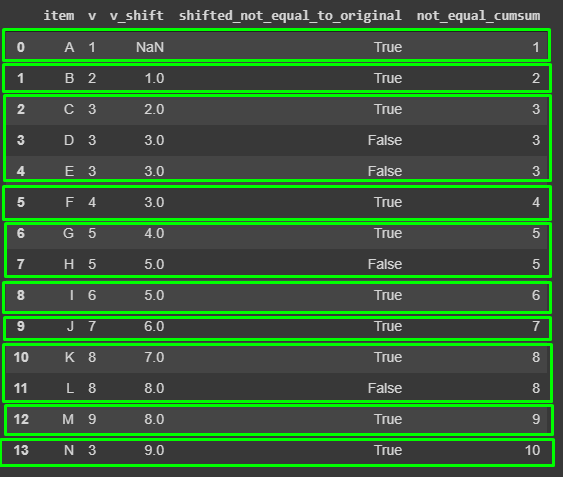Select item 'M' cell
563x477 pixels.
(x=68, y=419)
